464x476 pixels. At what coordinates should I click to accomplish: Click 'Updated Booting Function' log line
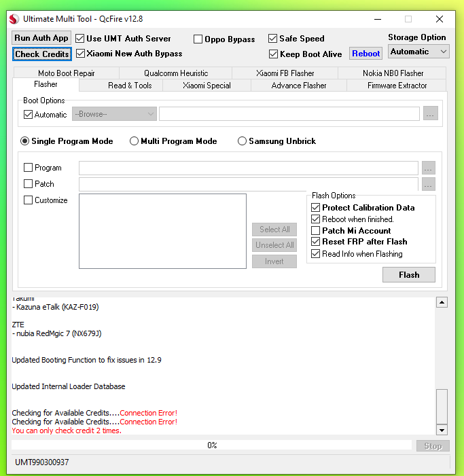tap(86, 360)
